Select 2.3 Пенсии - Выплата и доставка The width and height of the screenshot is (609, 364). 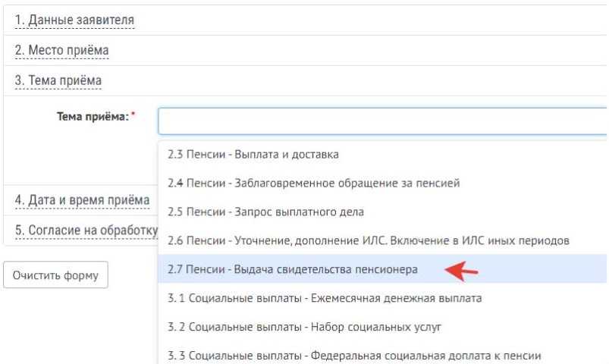[253, 155]
